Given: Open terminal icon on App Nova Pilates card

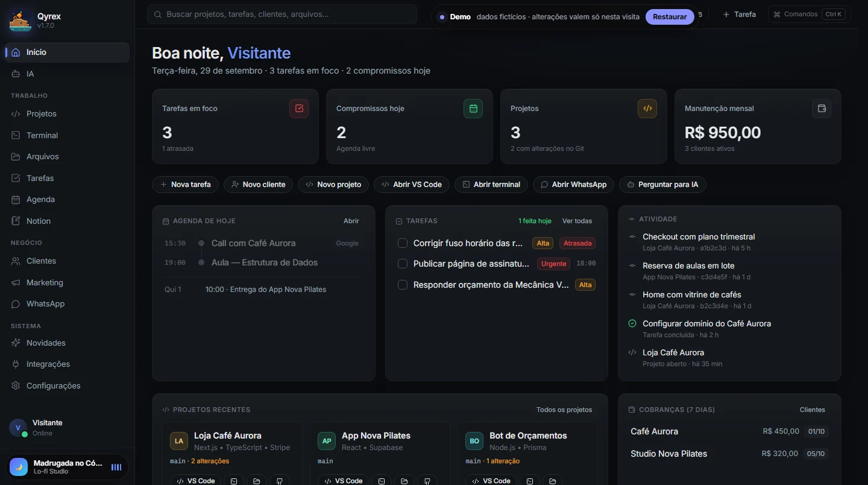Looking at the screenshot, I should click(382, 481).
